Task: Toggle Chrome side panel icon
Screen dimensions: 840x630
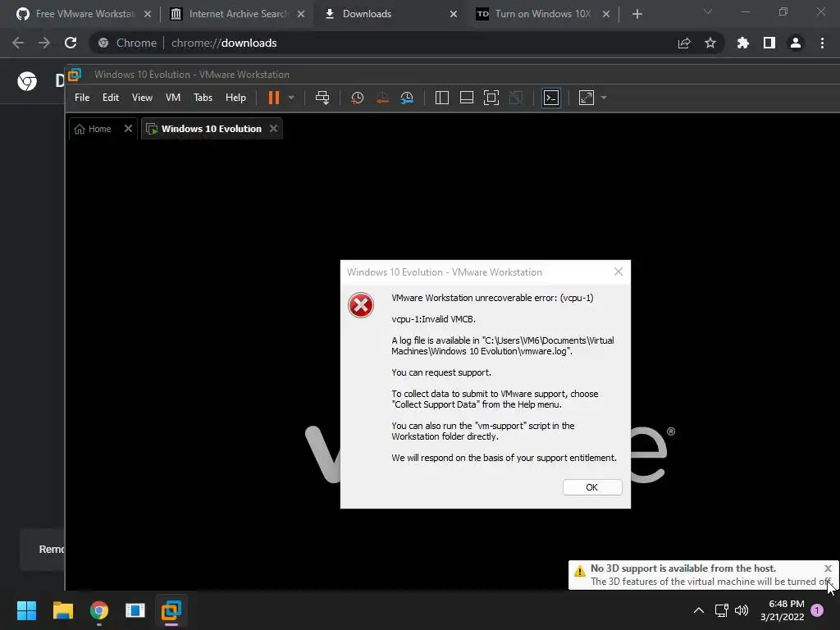Action: coord(769,43)
